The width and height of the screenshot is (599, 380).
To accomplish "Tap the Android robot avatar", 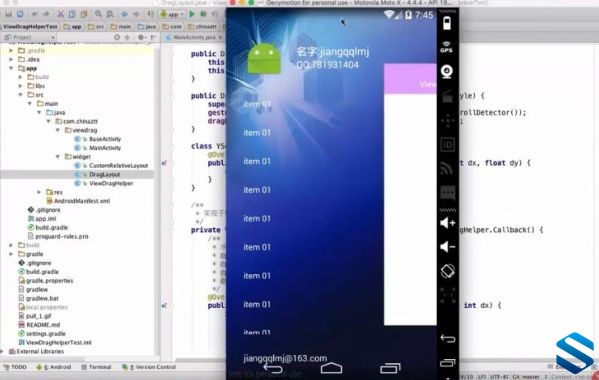I will point(264,59).
